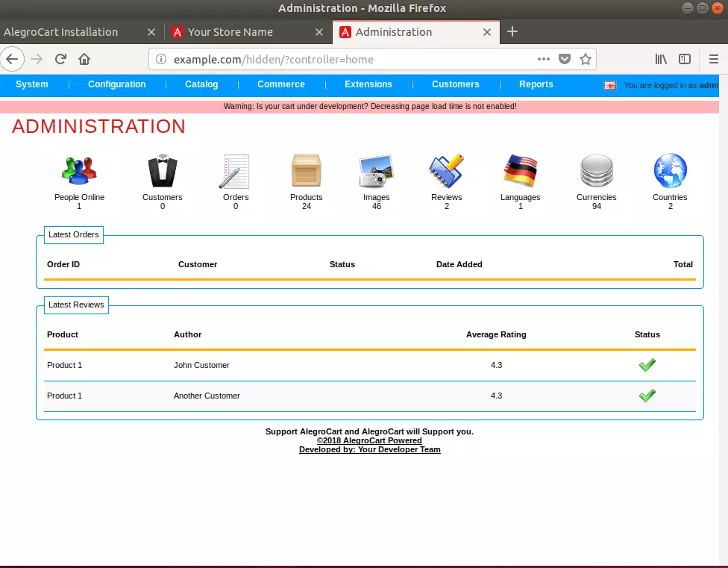Click Product 1 in the Another Customer row
This screenshot has height=568, width=728.
[x=65, y=396]
